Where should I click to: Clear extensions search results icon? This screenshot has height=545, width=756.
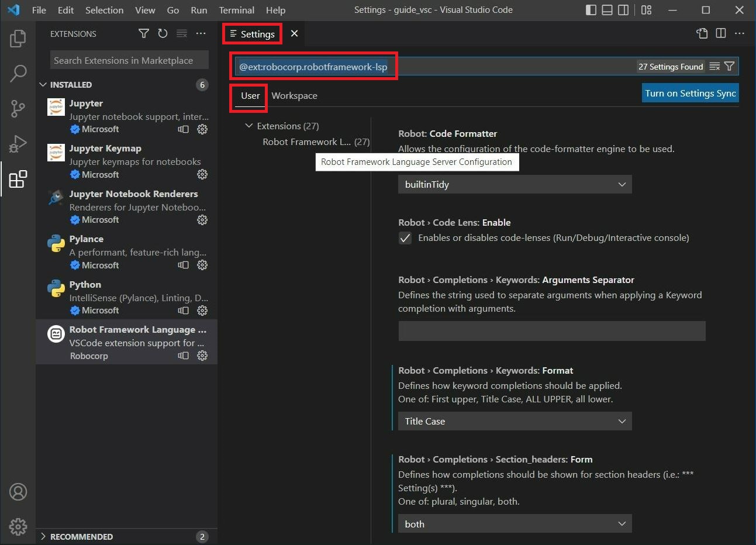182,33
